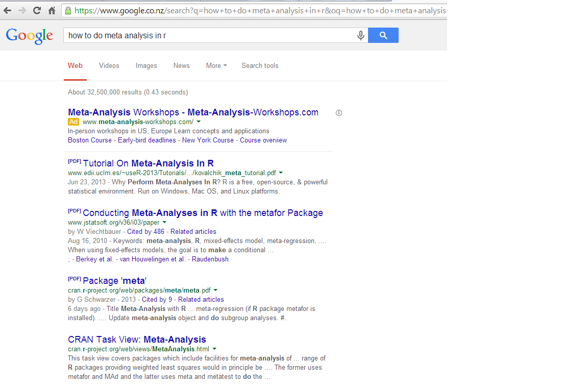Open the Raudenbush link
The width and height of the screenshot is (588, 385).
pos(210,259)
